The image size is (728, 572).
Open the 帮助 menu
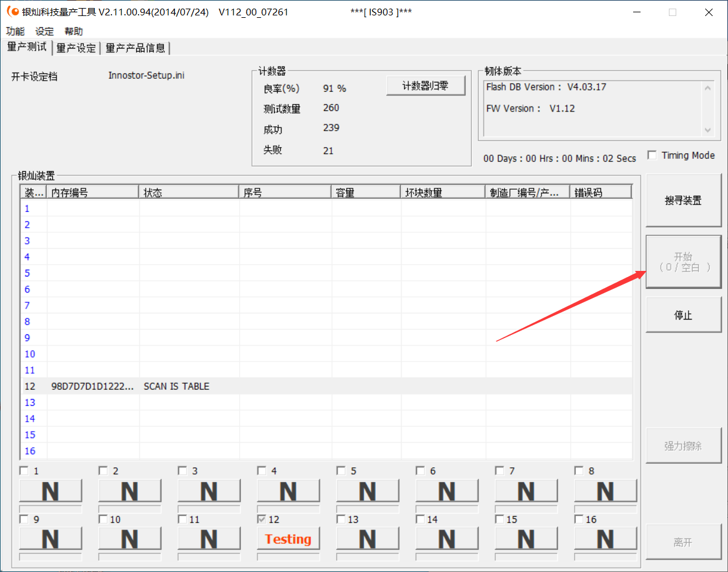coord(73,31)
